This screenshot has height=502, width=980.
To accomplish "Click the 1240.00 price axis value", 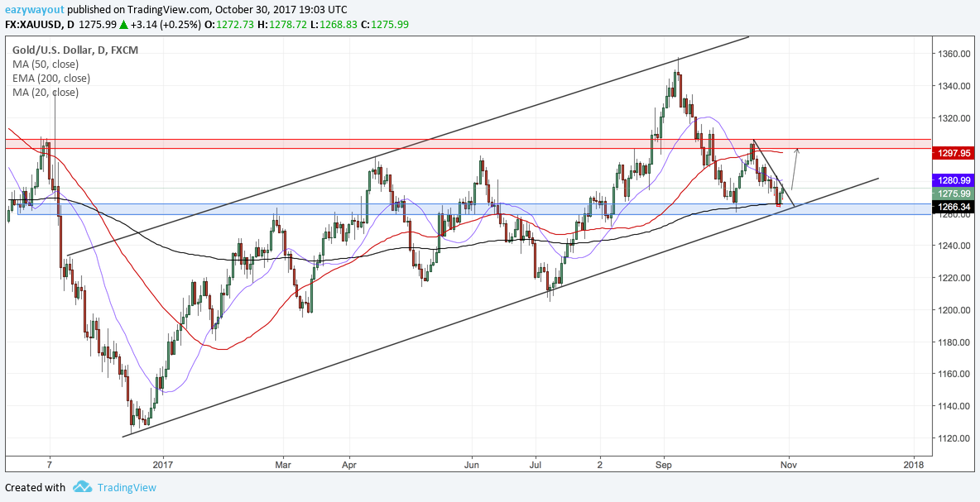I will click(x=953, y=246).
